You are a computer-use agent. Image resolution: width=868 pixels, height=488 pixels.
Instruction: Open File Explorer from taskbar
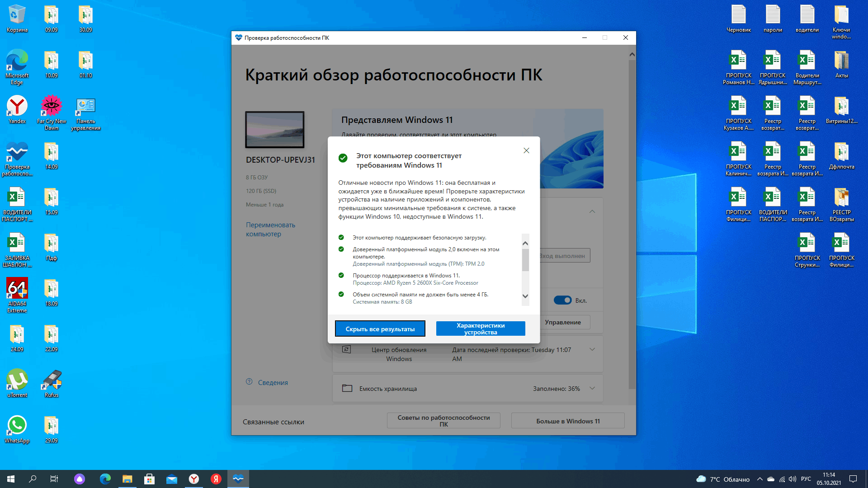(127, 479)
